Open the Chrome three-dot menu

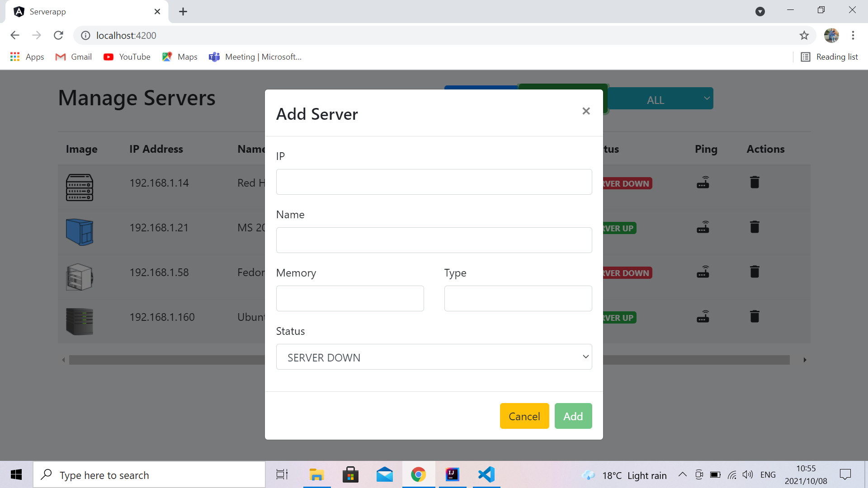pyautogui.click(x=853, y=35)
